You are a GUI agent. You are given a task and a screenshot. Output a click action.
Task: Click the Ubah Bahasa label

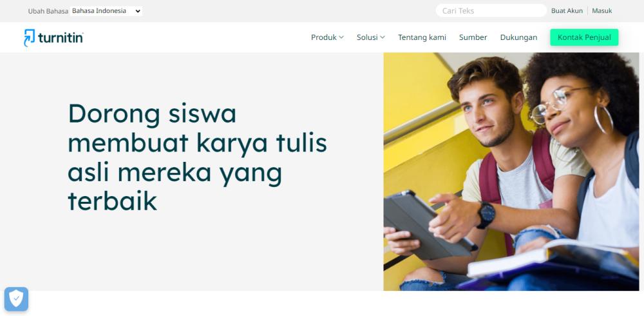[x=48, y=11]
